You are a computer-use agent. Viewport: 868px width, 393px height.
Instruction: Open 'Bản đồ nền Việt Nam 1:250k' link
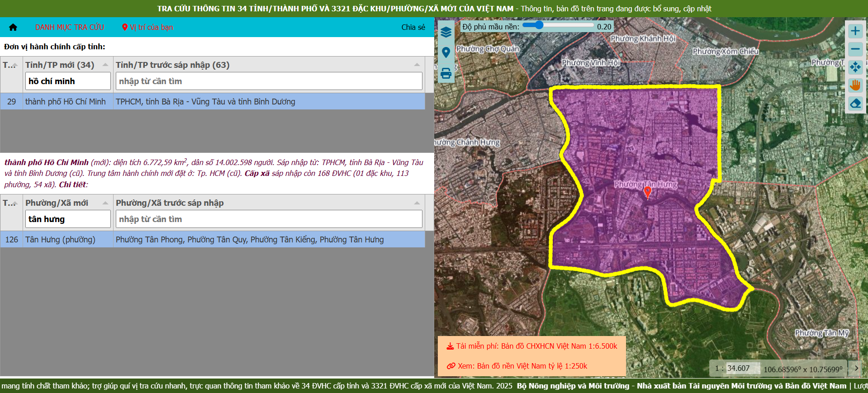(x=517, y=366)
